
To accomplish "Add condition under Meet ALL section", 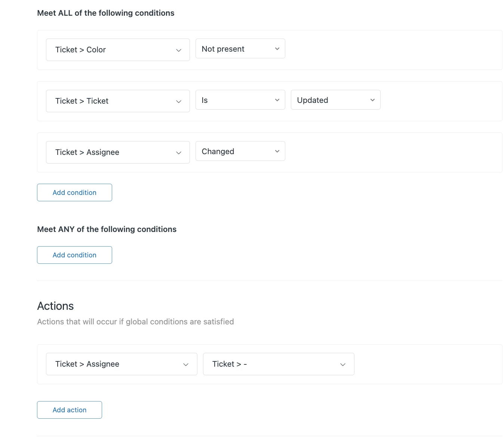I will [x=74, y=193].
